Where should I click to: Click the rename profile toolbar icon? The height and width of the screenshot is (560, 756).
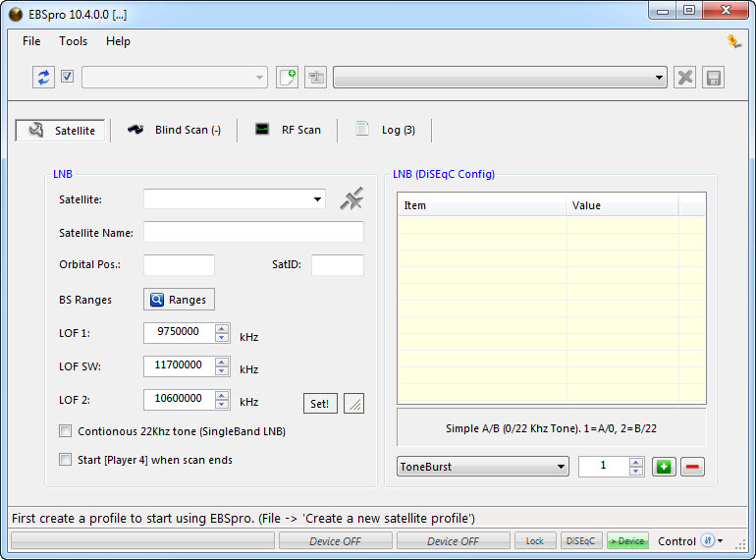coord(316,78)
